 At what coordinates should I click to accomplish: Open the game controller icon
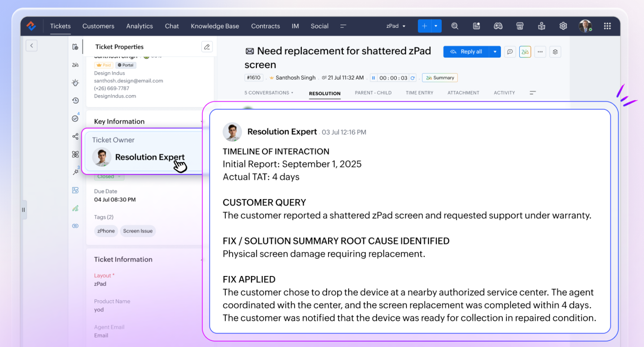pos(498,26)
